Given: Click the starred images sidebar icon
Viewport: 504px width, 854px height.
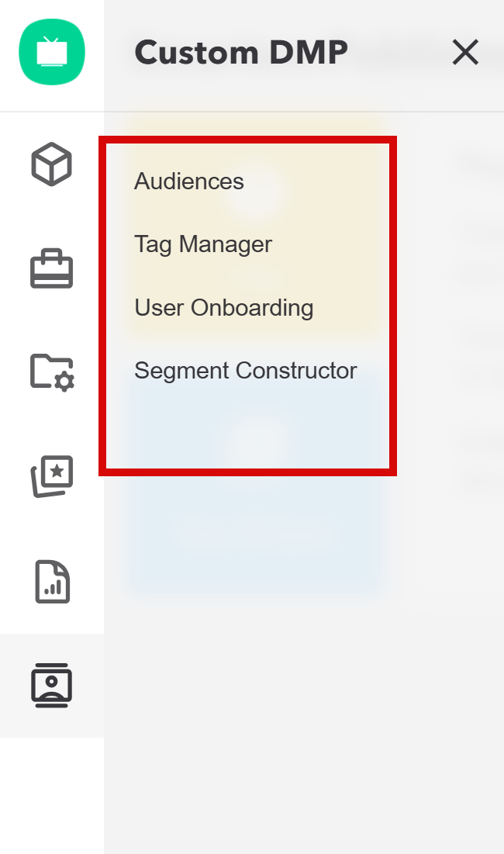Looking at the screenshot, I should (52, 475).
